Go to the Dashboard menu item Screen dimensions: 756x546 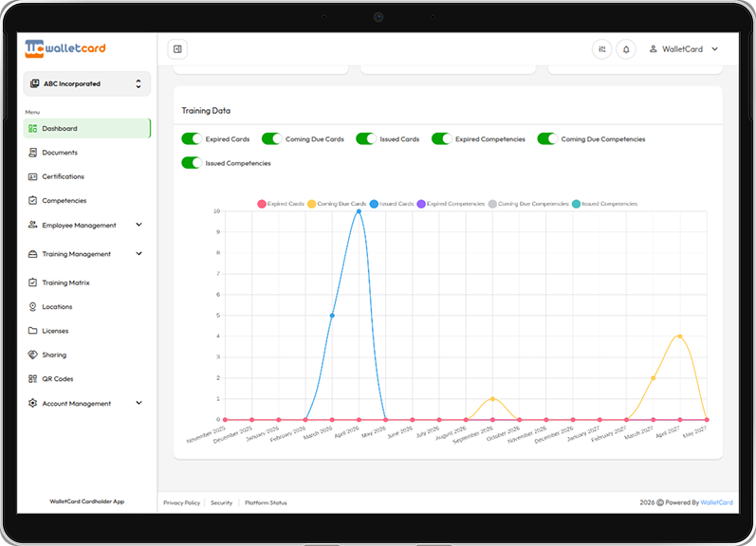click(86, 128)
